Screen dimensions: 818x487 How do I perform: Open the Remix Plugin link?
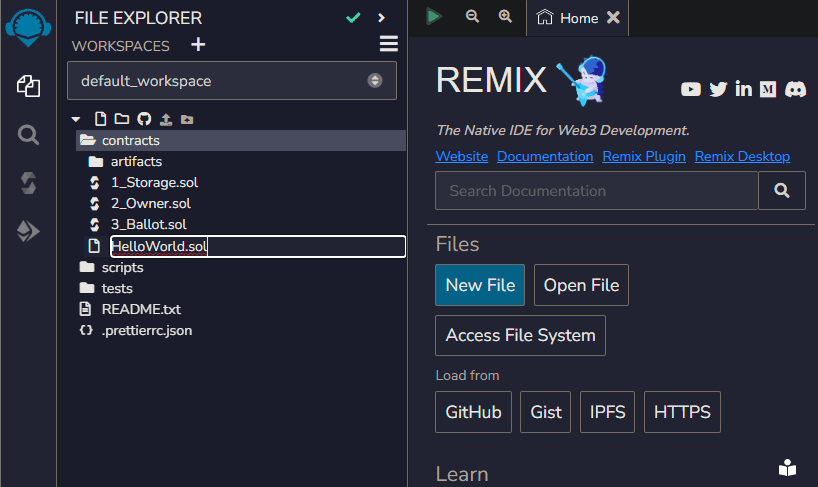click(644, 156)
